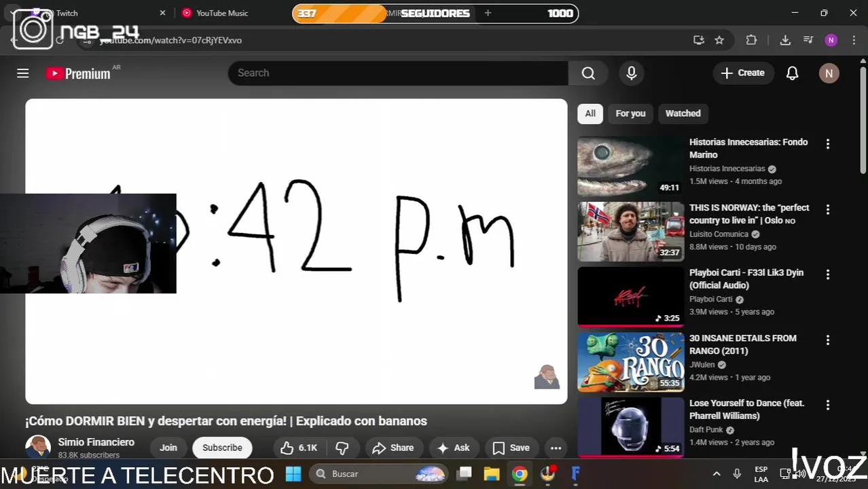Bookmark this page with star icon

click(x=719, y=40)
